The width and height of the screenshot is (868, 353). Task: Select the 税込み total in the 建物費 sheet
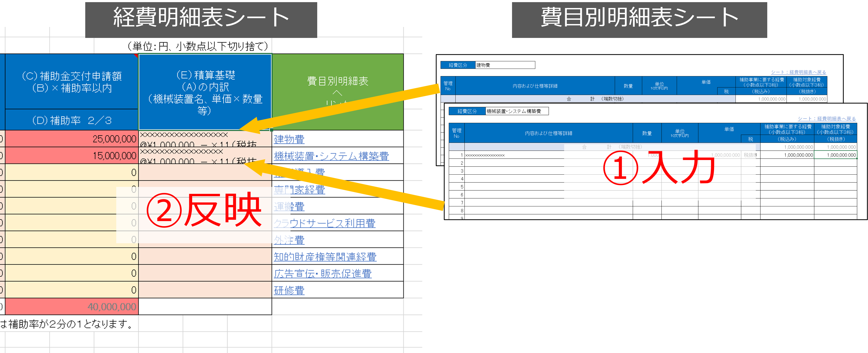pyautogui.click(x=761, y=99)
